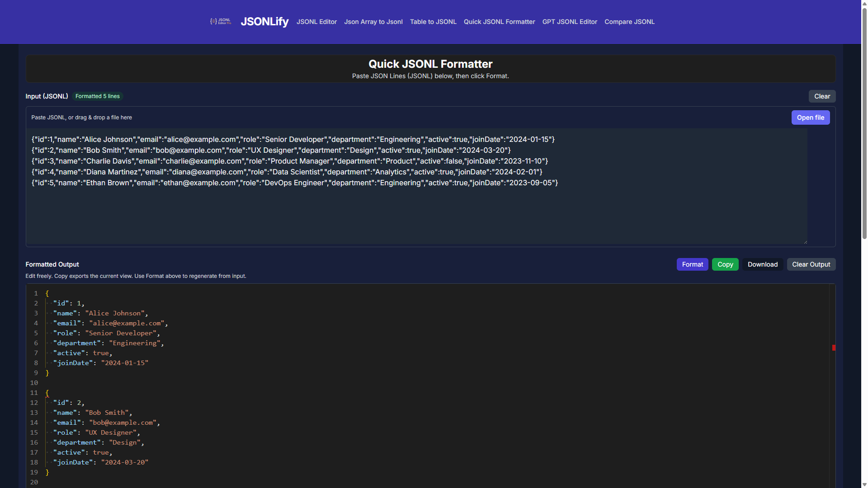This screenshot has width=868, height=488.
Task: Copy the formatted output
Action: click(725, 264)
